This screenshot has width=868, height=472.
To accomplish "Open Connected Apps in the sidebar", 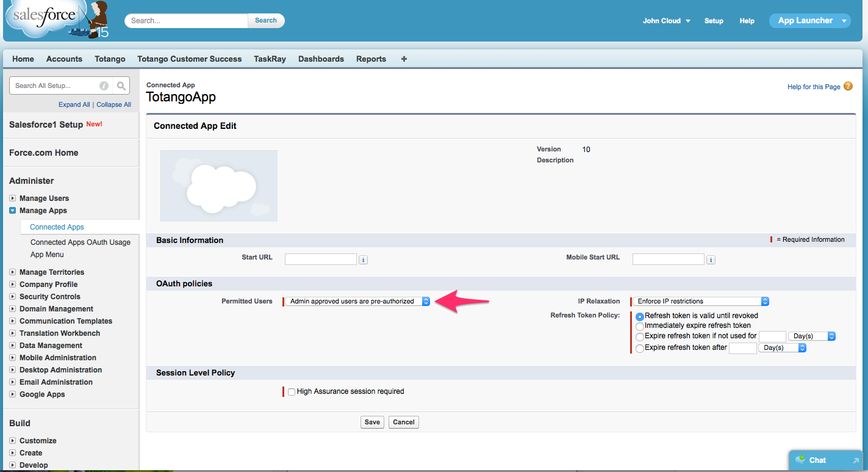I will click(x=57, y=227).
